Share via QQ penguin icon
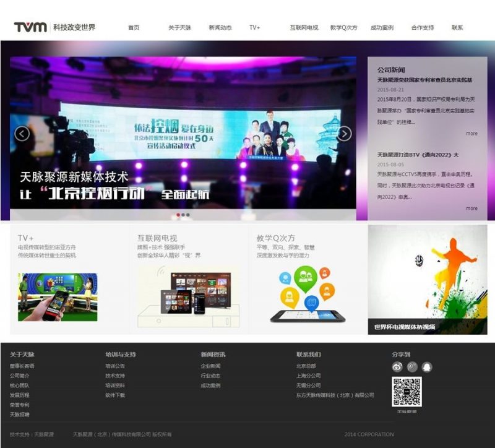The height and width of the screenshot is (448, 495). (427, 367)
